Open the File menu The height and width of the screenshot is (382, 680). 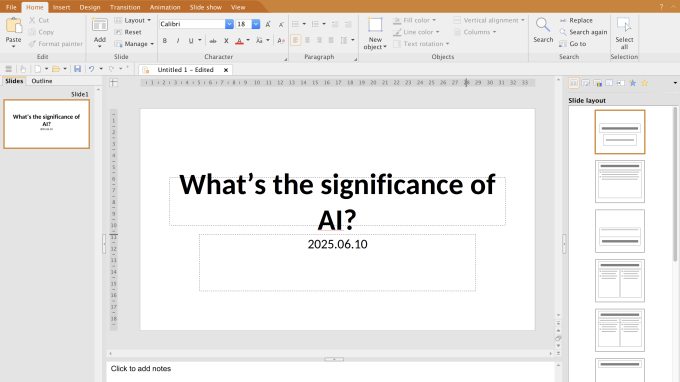click(x=11, y=7)
